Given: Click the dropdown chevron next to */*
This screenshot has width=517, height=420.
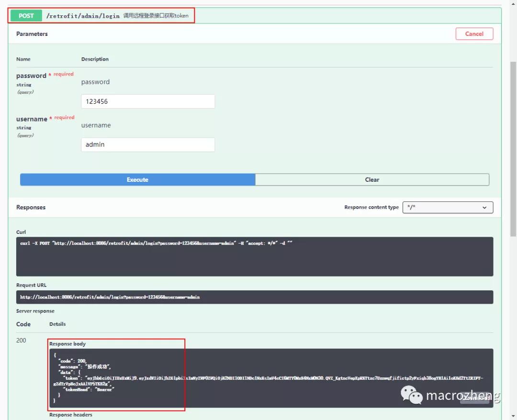Looking at the screenshot, I should pyautogui.click(x=483, y=207).
